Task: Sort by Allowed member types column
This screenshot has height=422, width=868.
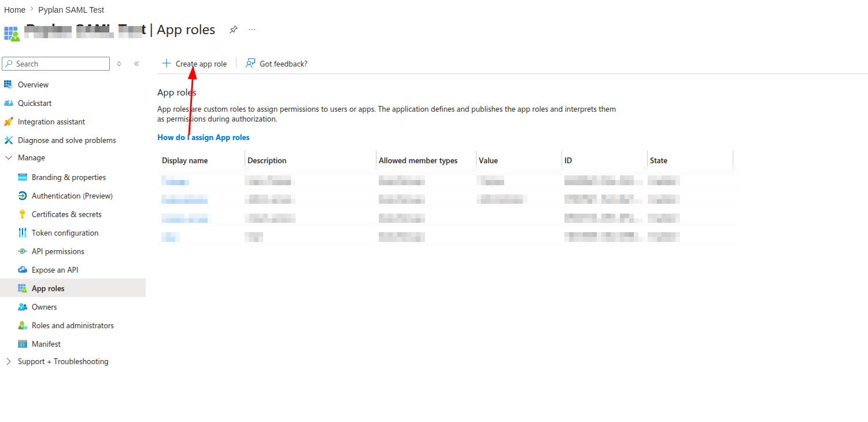Action: pos(418,160)
